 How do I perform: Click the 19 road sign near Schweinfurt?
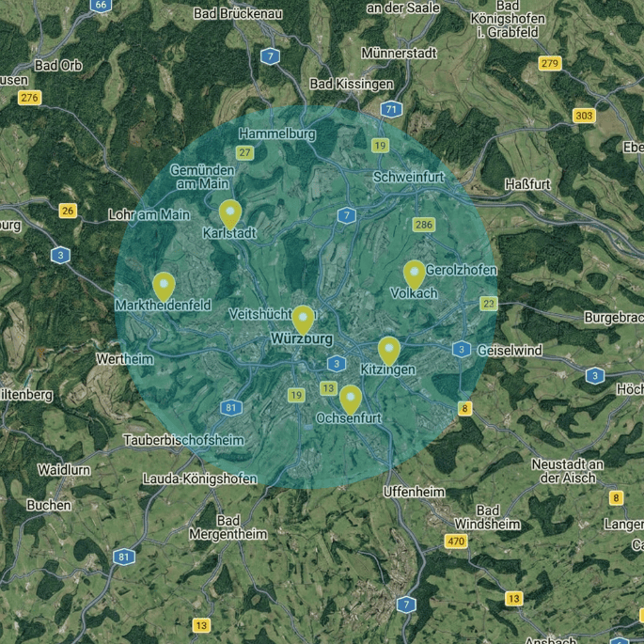coord(380,146)
